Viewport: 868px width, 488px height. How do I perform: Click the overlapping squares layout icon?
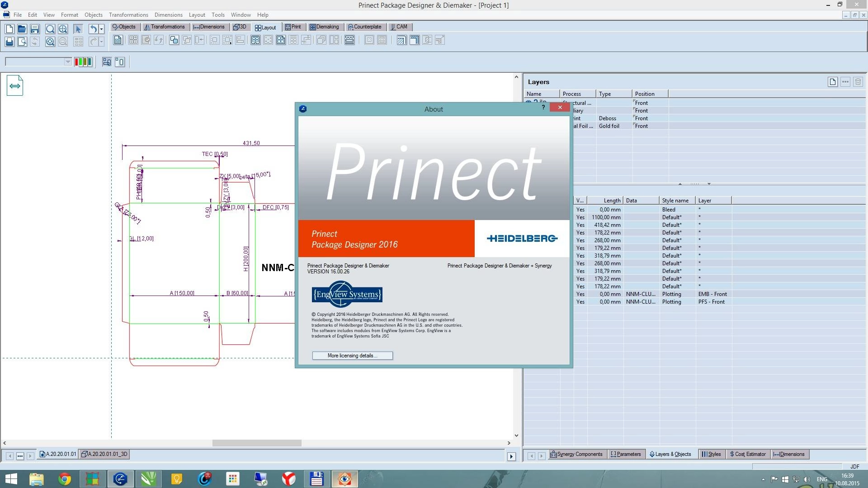[x=174, y=40]
